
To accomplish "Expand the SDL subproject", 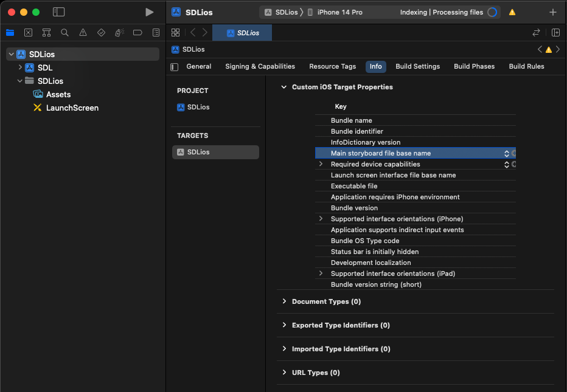I will tap(20, 67).
